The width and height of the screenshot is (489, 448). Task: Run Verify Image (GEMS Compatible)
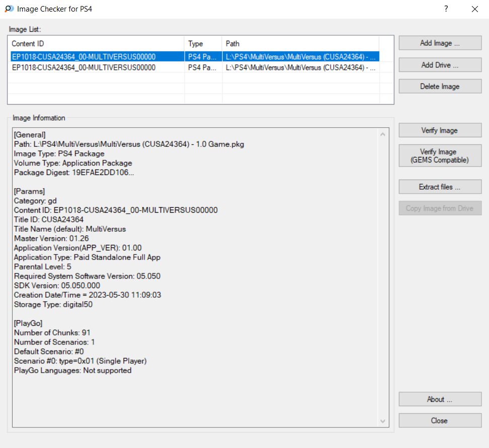(x=440, y=156)
